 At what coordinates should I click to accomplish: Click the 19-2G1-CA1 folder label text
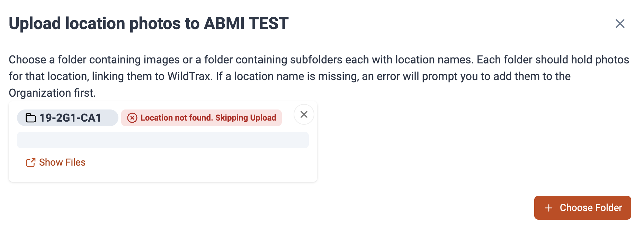(70, 118)
